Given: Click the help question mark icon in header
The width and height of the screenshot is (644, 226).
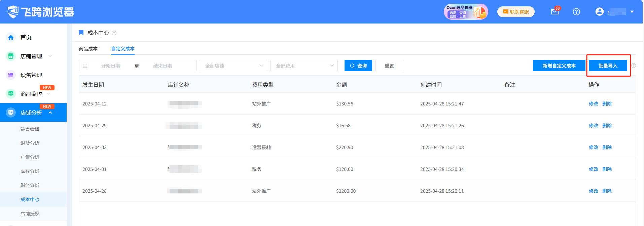Looking at the screenshot, I should pyautogui.click(x=576, y=12).
